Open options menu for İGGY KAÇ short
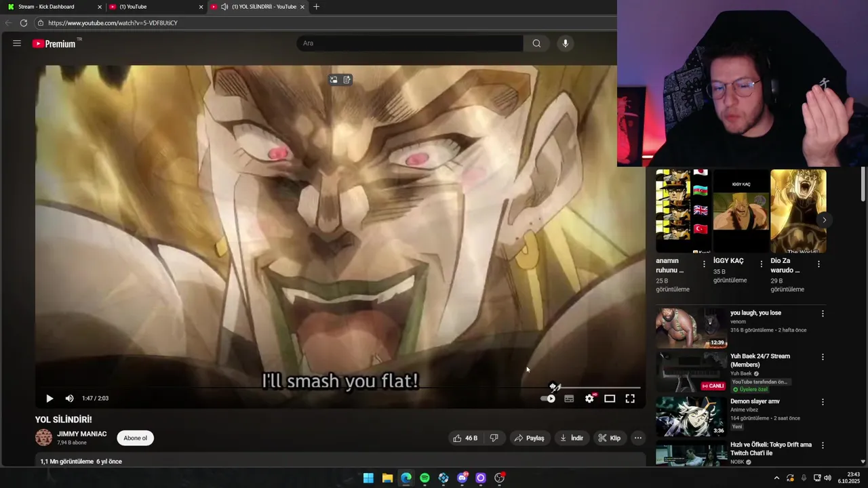The width and height of the screenshot is (868, 488). (x=761, y=264)
